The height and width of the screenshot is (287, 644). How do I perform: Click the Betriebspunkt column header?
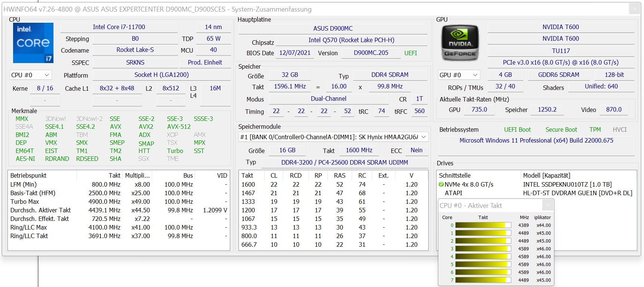(x=28, y=175)
